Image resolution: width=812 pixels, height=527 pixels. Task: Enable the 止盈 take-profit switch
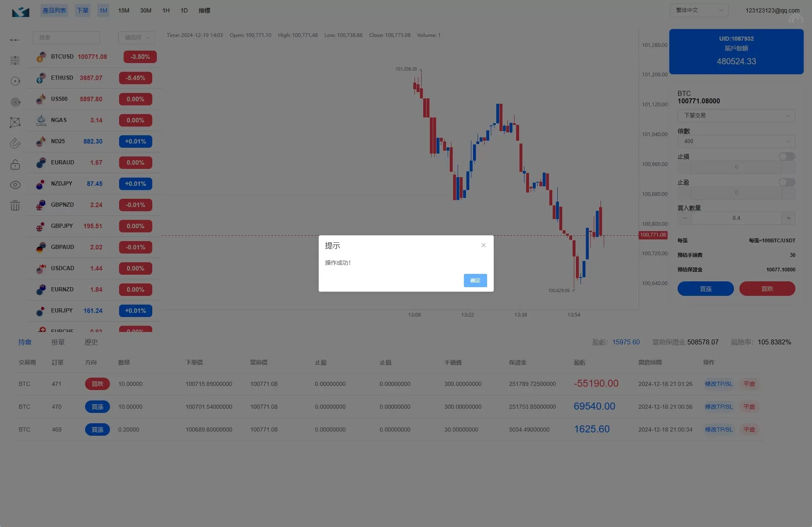coord(786,182)
